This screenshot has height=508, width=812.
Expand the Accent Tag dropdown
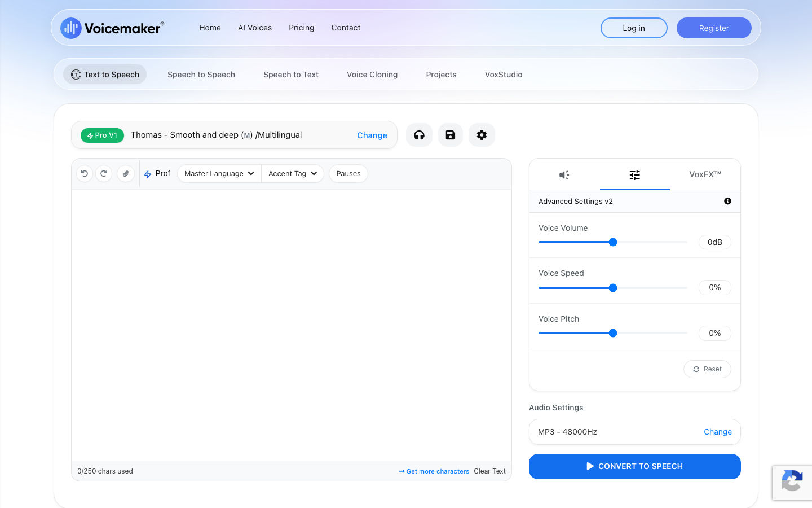(293, 174)
